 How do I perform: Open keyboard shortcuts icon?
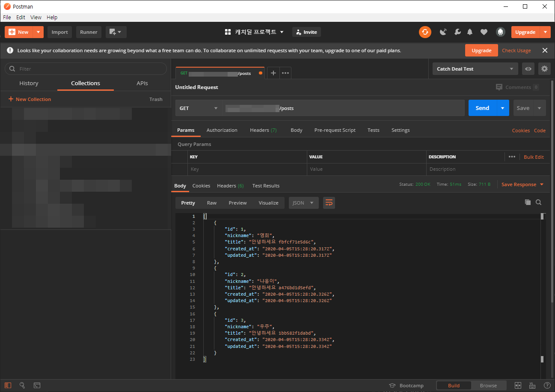[x=532, y=386]
